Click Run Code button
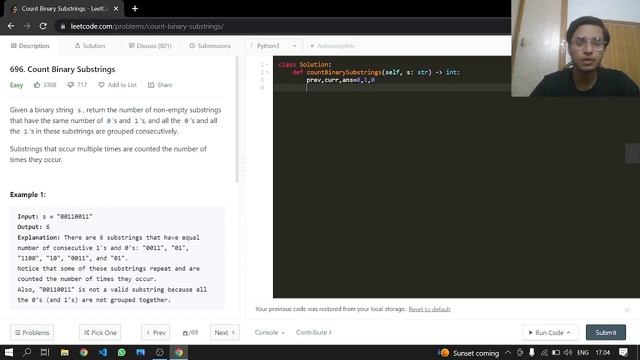Viewport: 640px width, 360px height. coord(549,333)
